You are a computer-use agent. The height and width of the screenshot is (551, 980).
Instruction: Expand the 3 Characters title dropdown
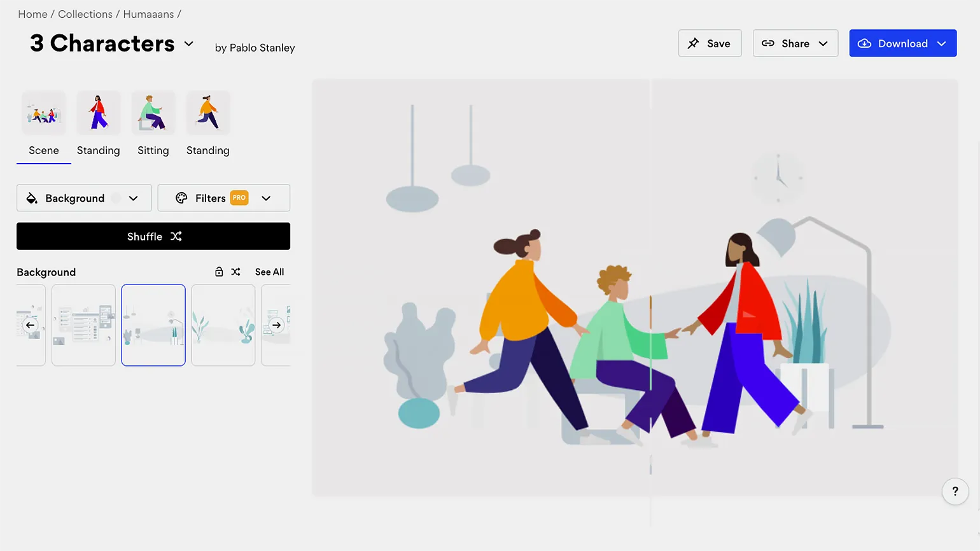click(188, 44)
